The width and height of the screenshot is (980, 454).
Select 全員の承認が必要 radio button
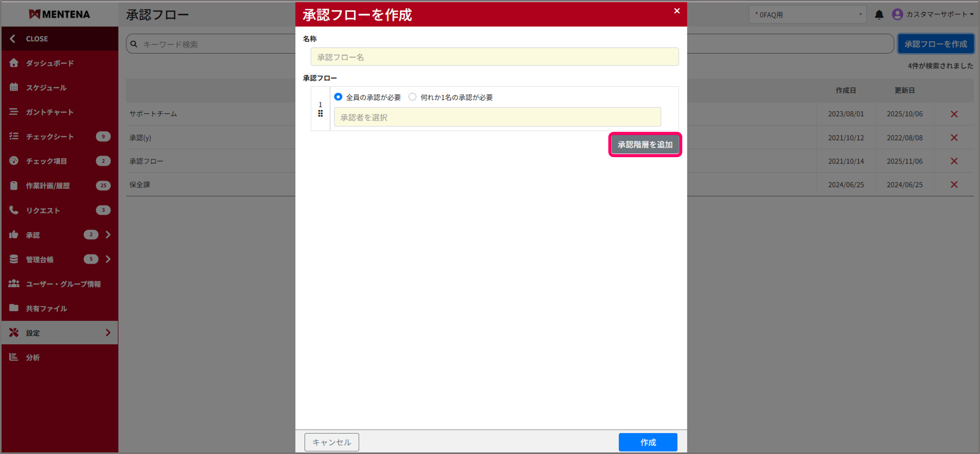click(338, 97)
